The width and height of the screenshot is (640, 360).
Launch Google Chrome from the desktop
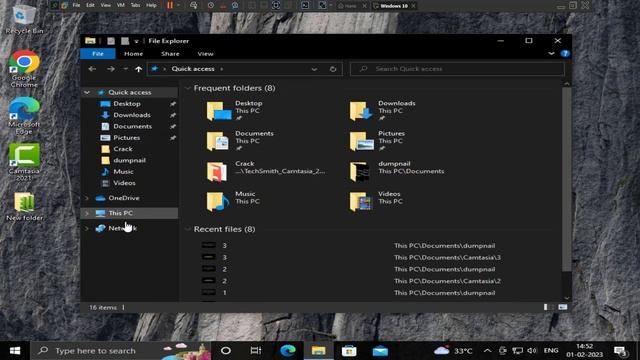coord(24,69)
